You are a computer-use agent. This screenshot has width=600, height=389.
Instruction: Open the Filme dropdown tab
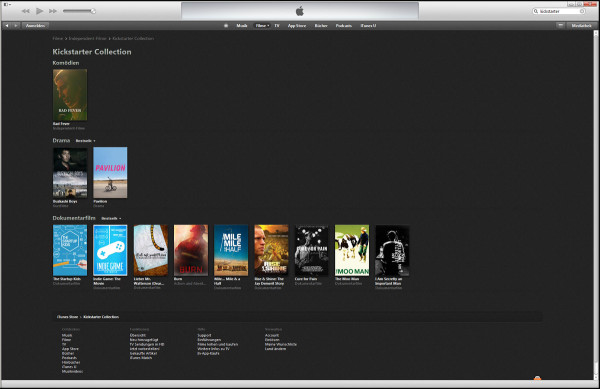click(x=262, y=26)
